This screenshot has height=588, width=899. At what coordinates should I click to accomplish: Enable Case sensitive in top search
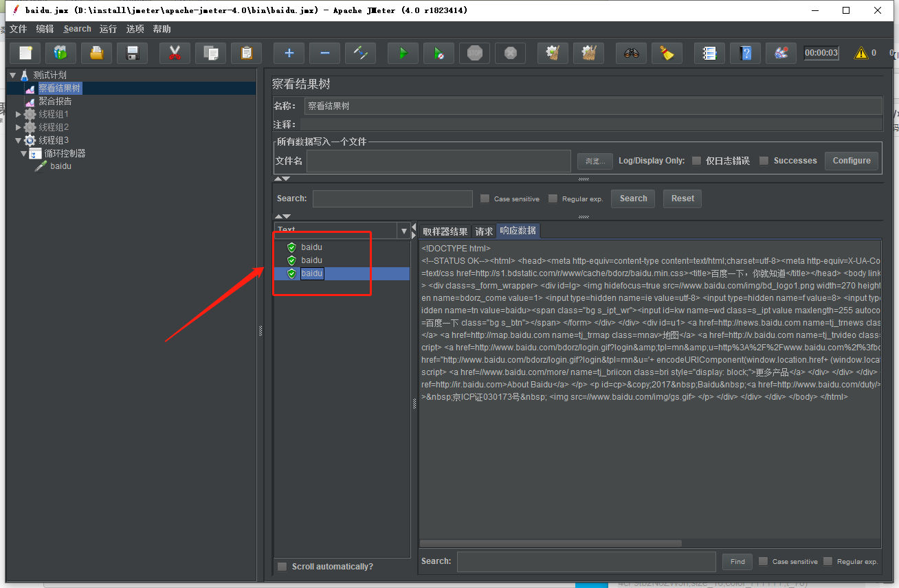(485, 199)
